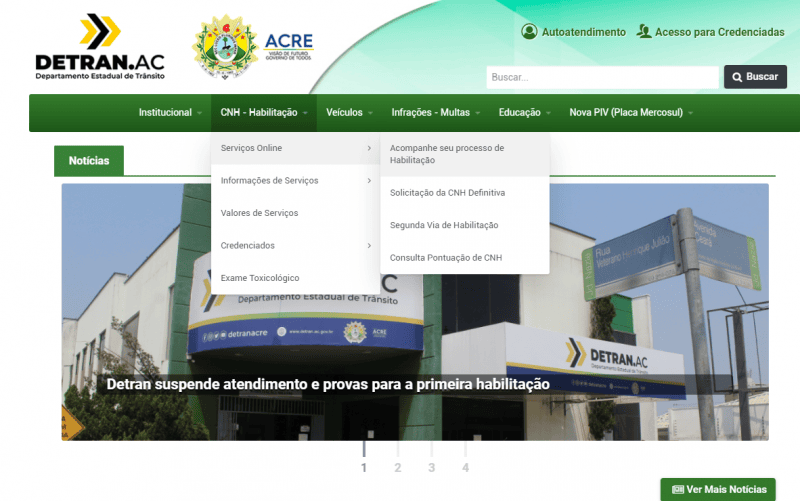The image size is (800, 501).
Task: Choose Exame Toxicológico from menu
Action: [259, 278]
